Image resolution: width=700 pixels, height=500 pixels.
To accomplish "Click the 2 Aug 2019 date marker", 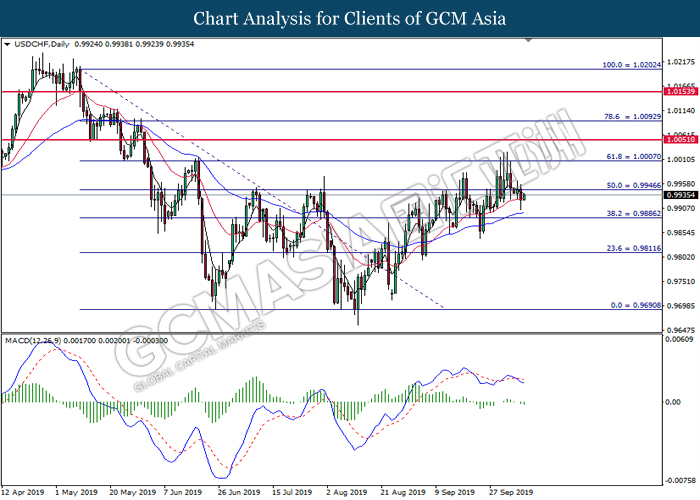I will coord(347,492).
